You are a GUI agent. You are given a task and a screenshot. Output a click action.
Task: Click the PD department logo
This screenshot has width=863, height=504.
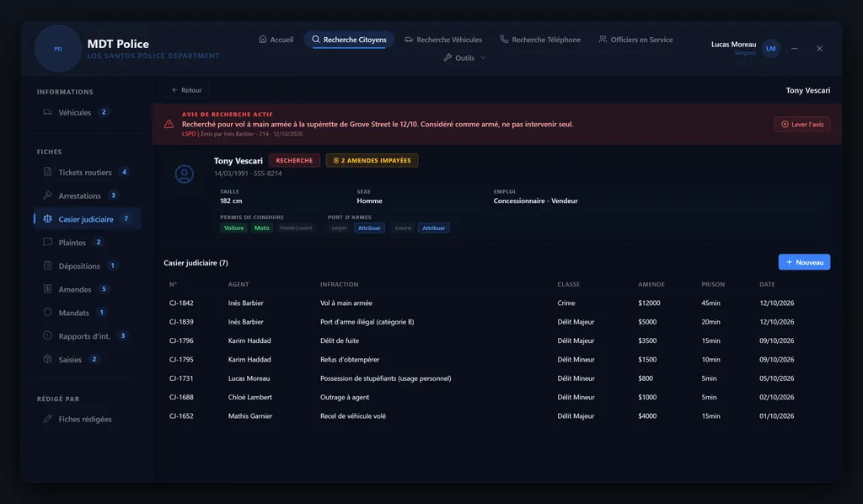tap(58, 48)
